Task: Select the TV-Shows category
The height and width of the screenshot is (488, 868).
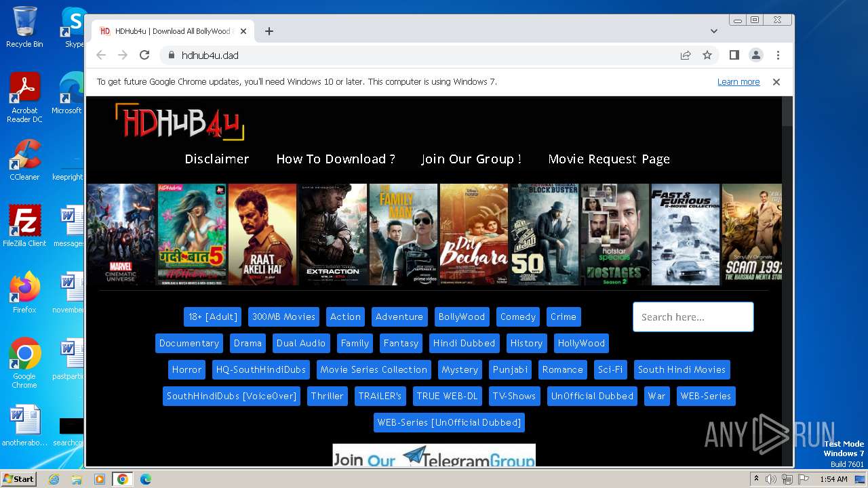Action: click(x=514, y=396)
